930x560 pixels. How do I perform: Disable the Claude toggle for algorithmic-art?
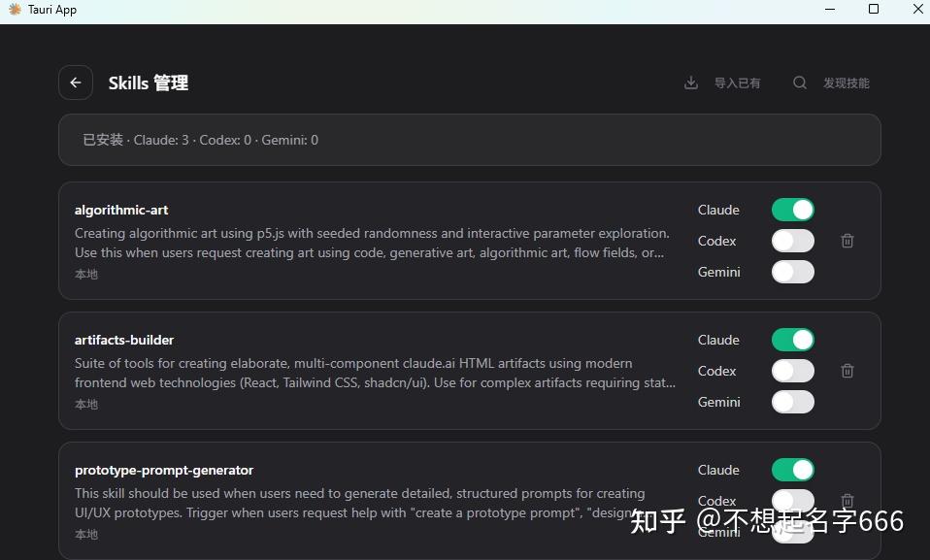coord(793,210)
